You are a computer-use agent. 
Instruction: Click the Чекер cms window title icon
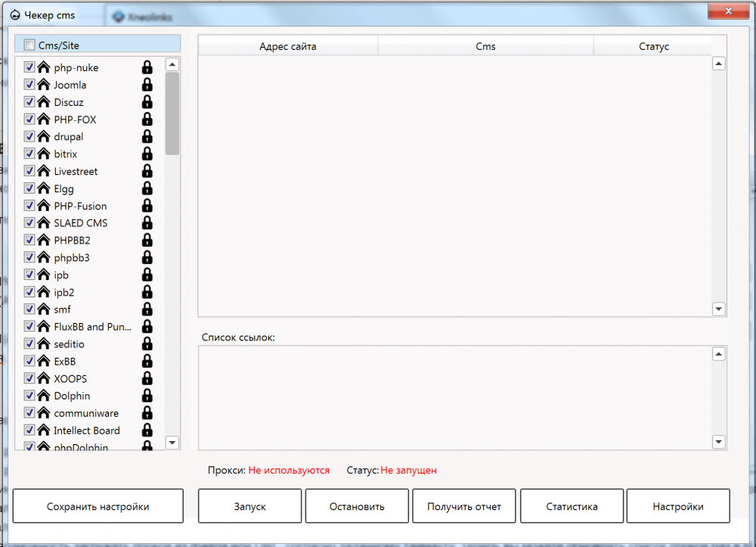pos(15,15)
